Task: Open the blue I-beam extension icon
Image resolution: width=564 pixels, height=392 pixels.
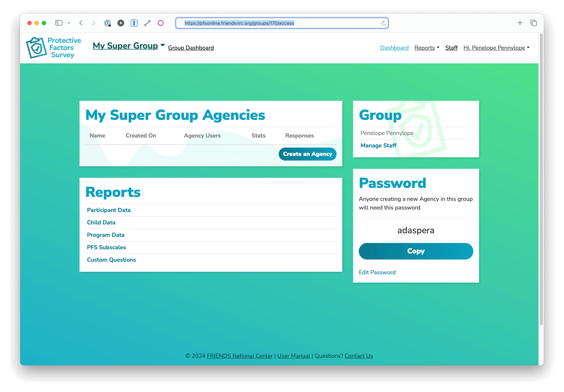Action: coord(134,23)
